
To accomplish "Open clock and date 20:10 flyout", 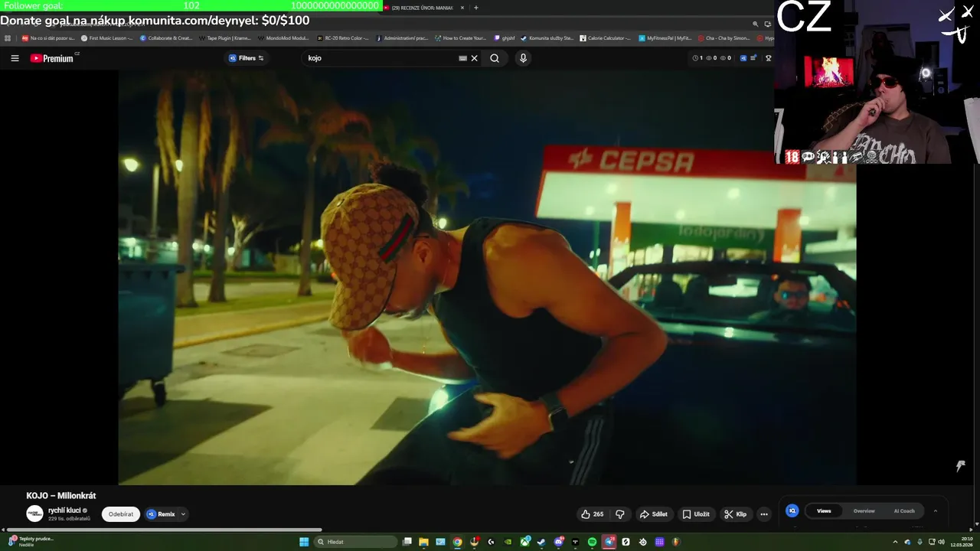I will 962,542.
